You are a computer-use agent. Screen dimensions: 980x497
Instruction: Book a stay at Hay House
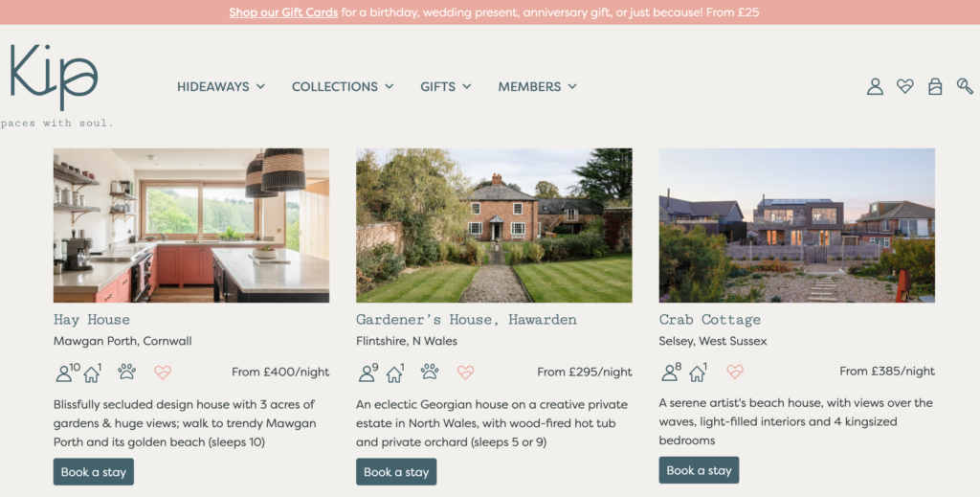[94, 472]
